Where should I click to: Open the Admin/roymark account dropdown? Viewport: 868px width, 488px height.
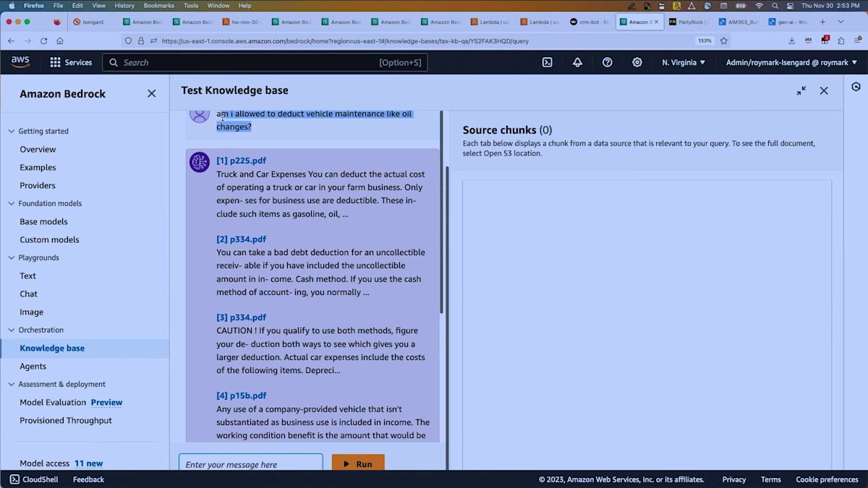[791, 62]
